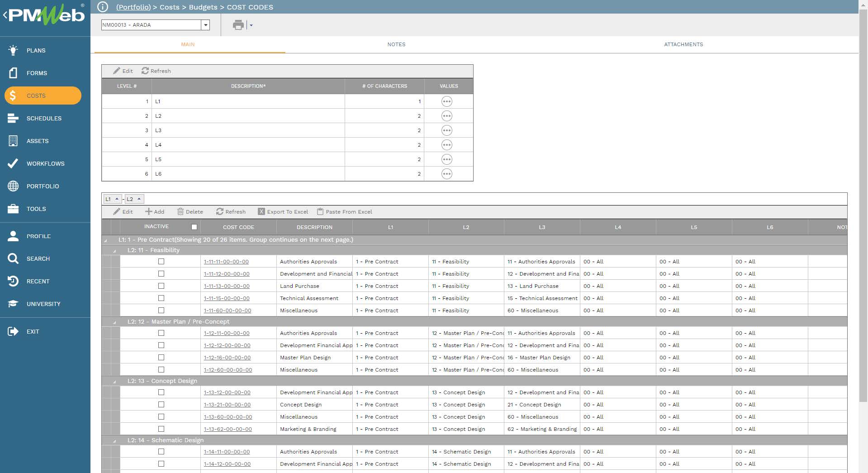Open values ellipsis for level L6
Viewport: 868px width, 473px height.
tap(446, 174)
